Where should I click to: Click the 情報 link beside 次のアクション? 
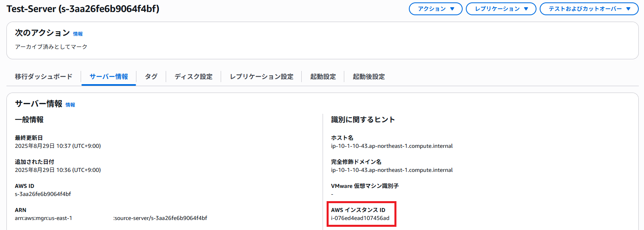point(78,34)
